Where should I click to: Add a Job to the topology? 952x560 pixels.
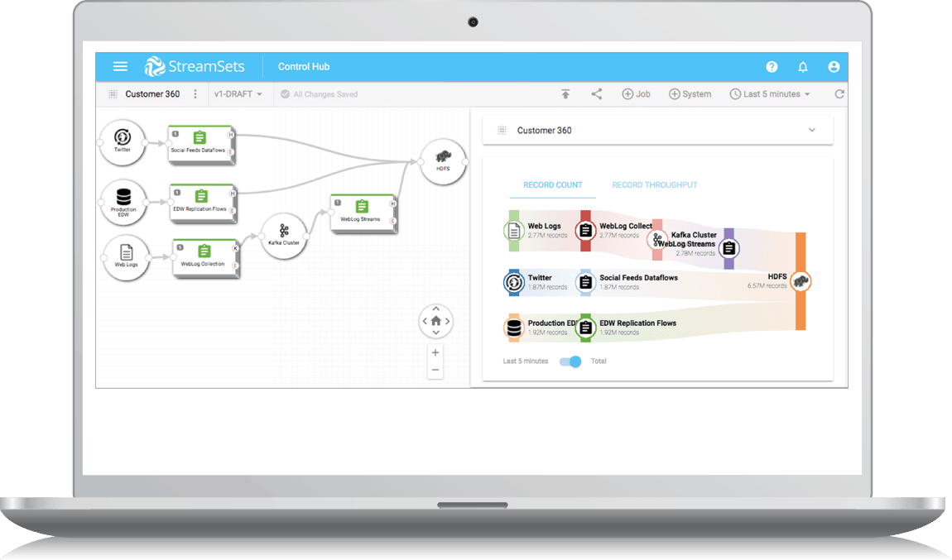point(637,94)
